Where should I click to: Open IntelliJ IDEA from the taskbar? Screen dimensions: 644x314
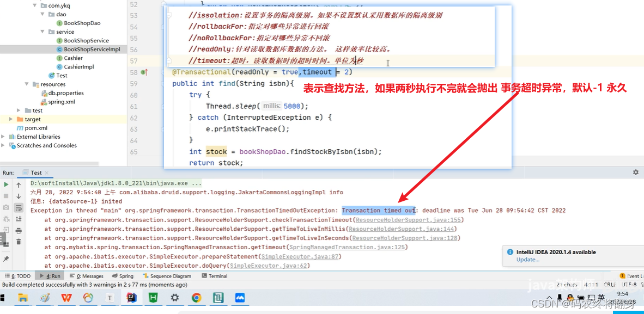[x=131, y=298]
